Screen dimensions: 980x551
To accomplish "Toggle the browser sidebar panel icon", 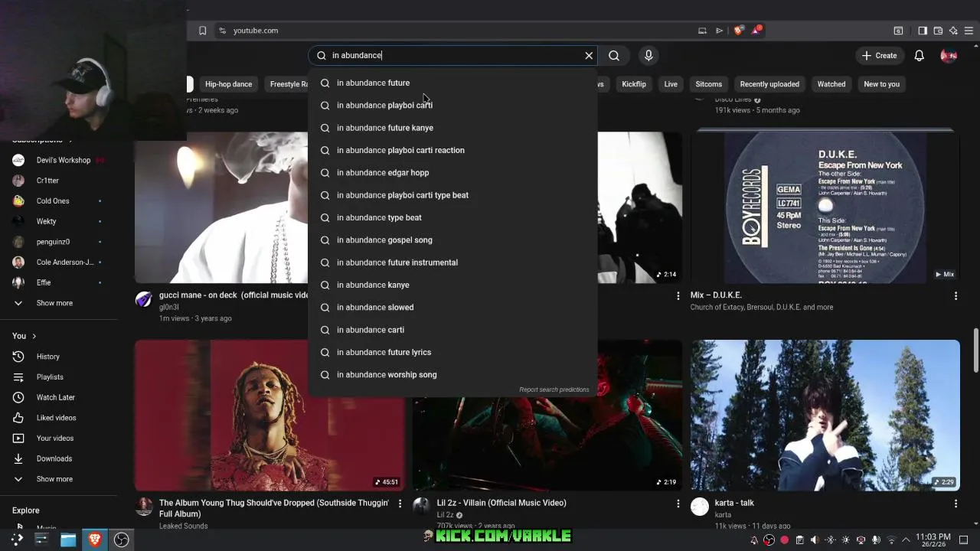I will point(923,31).
